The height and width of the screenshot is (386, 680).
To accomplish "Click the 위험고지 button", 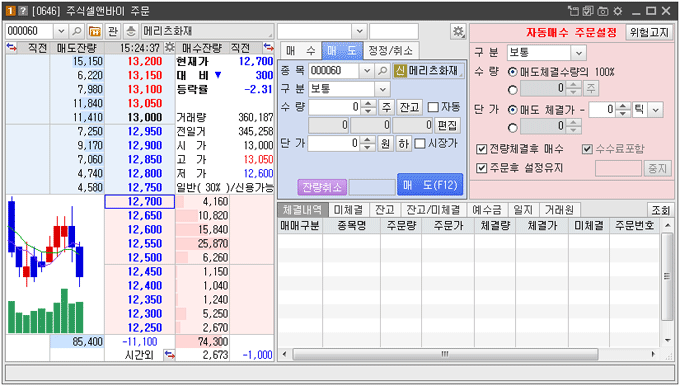I will point(649,33).
